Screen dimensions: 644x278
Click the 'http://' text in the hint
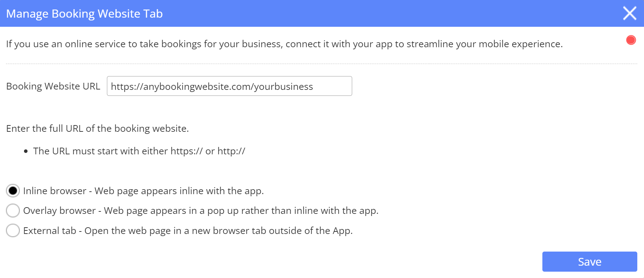(x=231, y=151)
